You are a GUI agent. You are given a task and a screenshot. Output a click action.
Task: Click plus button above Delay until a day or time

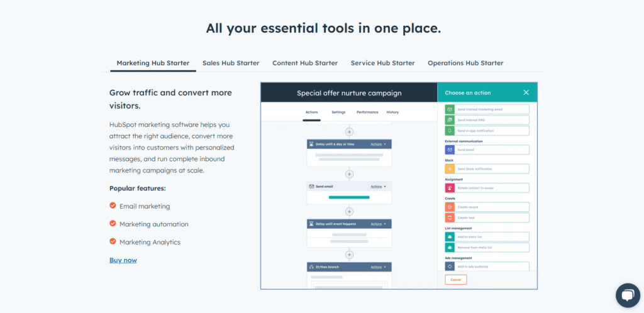tap(349, 132)
